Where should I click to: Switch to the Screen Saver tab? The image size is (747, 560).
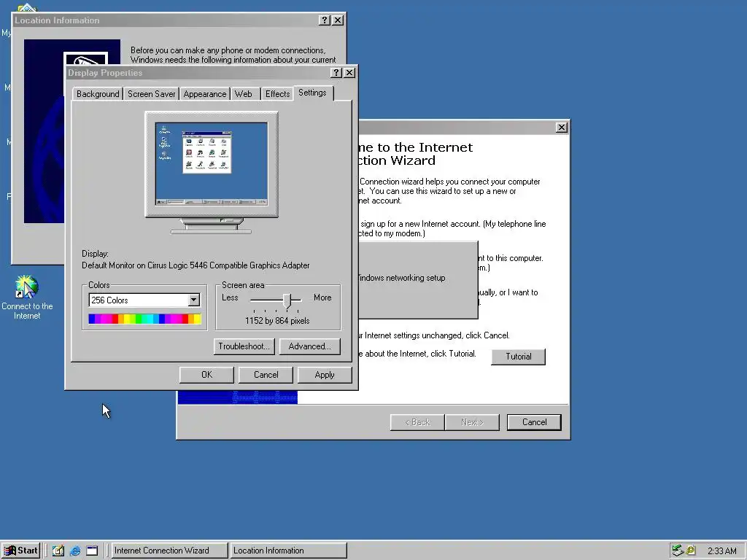coord(151,94)
